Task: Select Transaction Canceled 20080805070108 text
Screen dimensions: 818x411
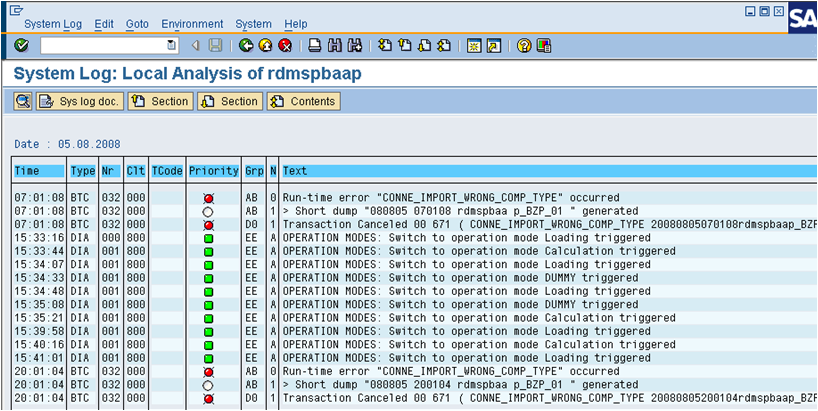Action: click(550, 225)
